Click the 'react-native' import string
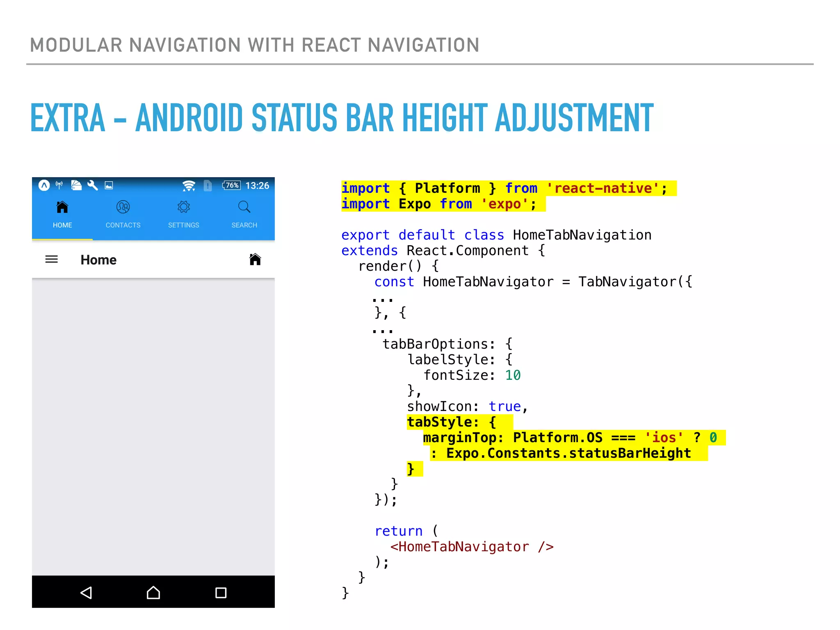 point(603,188)
